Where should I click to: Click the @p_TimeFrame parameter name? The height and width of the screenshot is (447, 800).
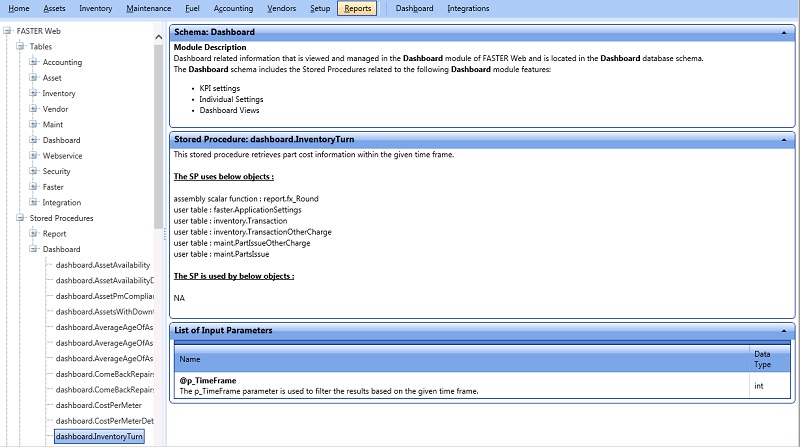click(207, 380)
